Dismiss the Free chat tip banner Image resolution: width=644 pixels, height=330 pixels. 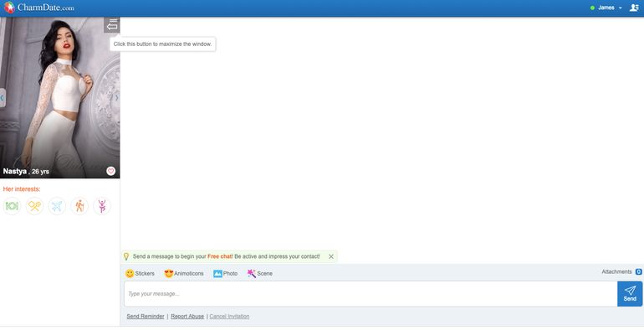pos(331,256)
